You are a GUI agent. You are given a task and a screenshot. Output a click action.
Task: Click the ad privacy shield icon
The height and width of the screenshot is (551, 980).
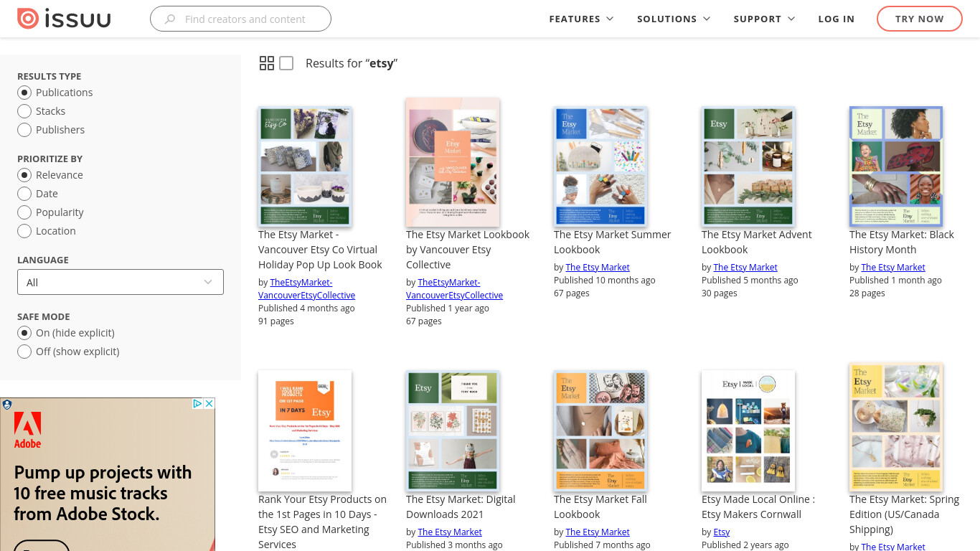click(7, 405)
